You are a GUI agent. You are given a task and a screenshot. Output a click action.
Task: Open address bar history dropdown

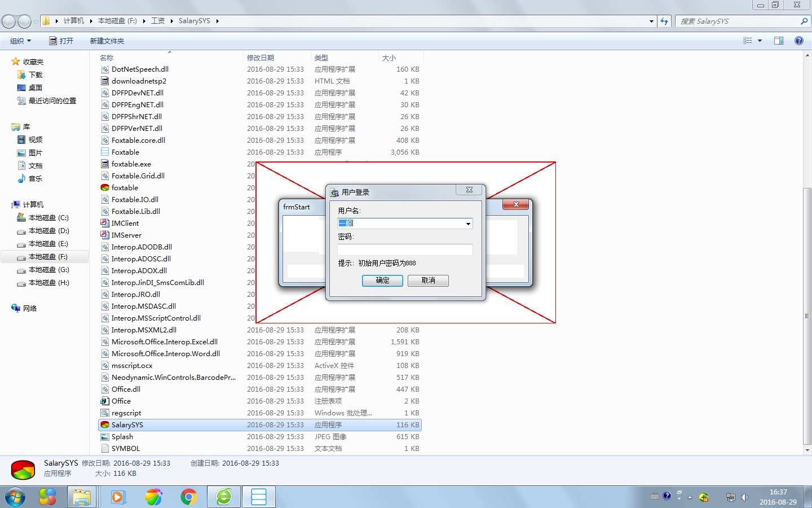tap(651, 21)
